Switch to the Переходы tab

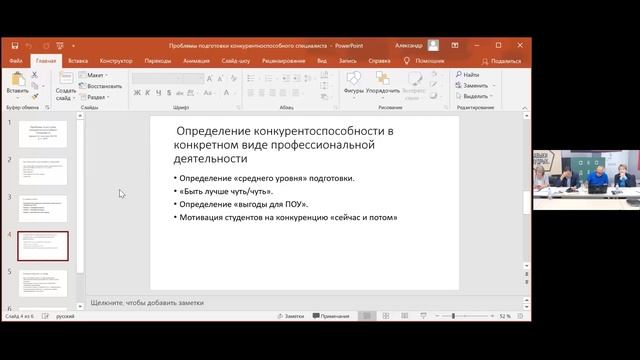[158, 61]
